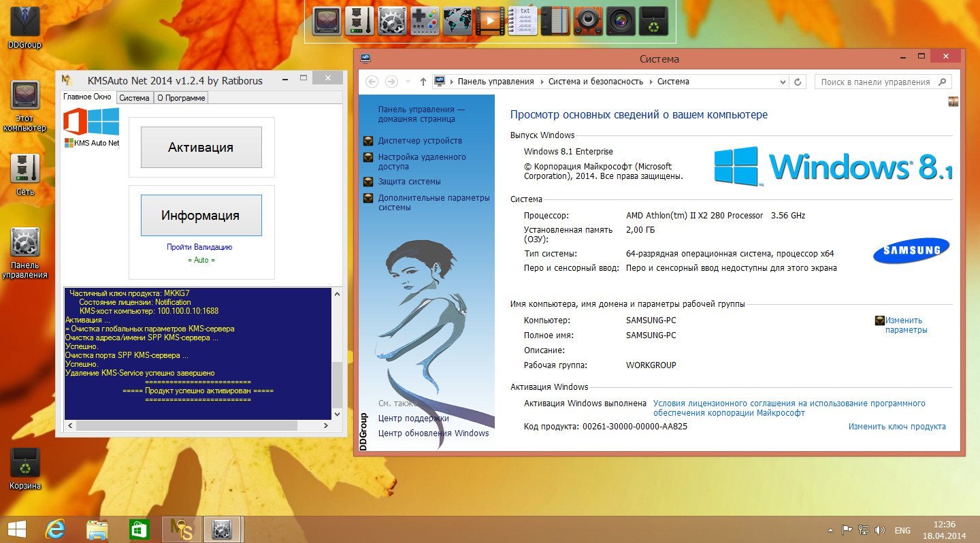Refresh the Система window
Screen dimensions: 980x543
[798, 82]
